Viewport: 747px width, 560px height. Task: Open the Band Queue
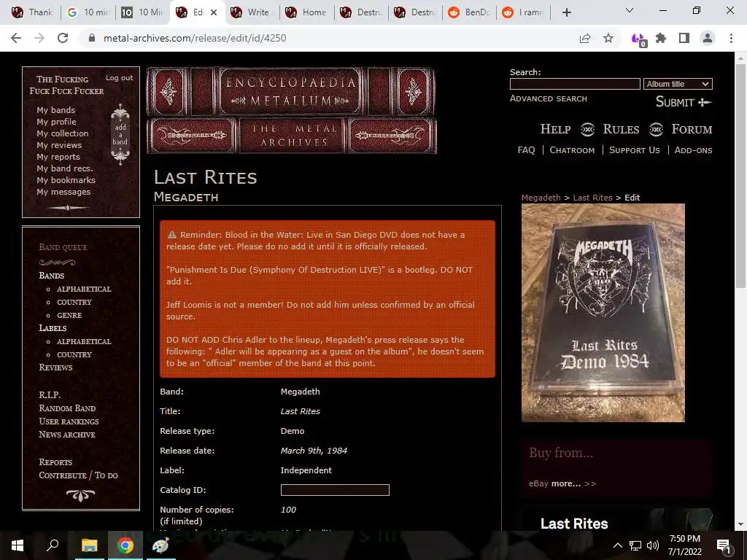(63, 247)
